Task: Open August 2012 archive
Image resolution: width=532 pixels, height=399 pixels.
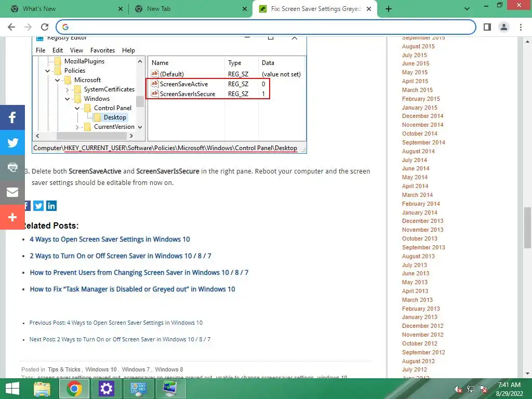Action: point(418,362)
